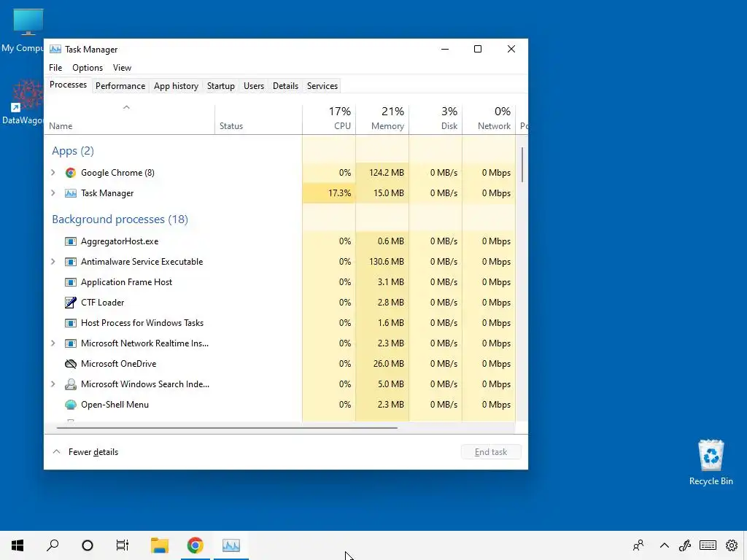747x560 pixels.
Task: Switch to the Startup tab
Action: tap(220, 86)
